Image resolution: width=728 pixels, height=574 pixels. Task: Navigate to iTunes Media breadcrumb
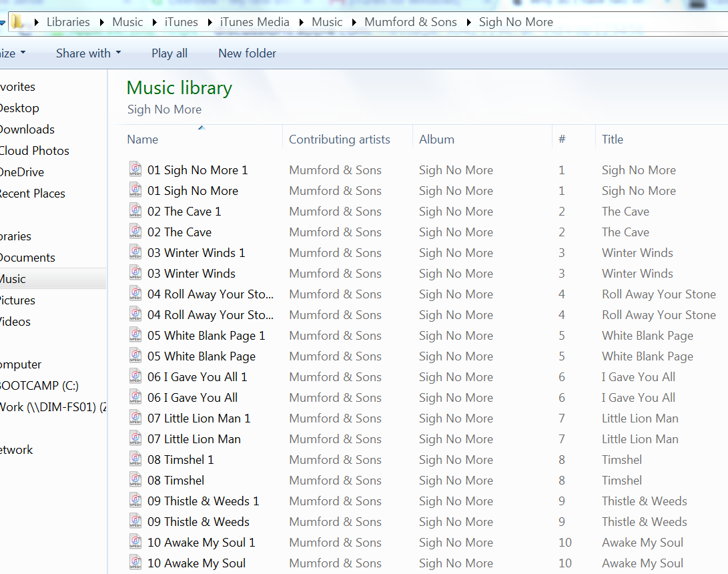[x=254, y=22]
